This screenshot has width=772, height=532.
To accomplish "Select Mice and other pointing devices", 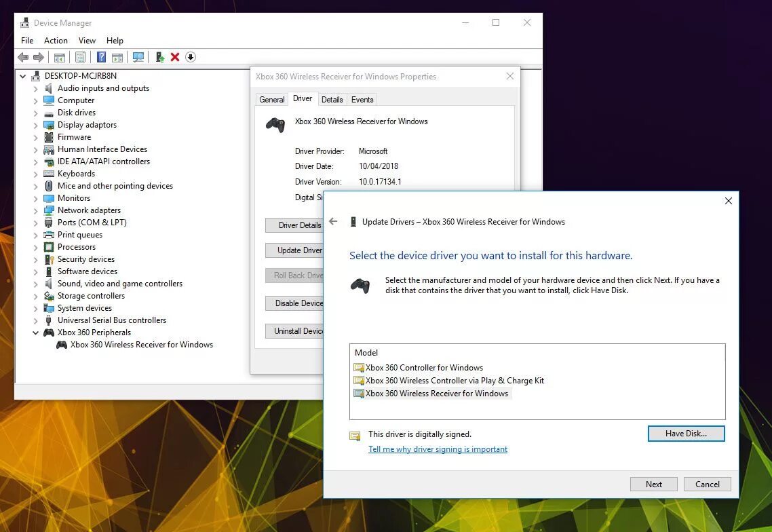I will tap(115, 186).
